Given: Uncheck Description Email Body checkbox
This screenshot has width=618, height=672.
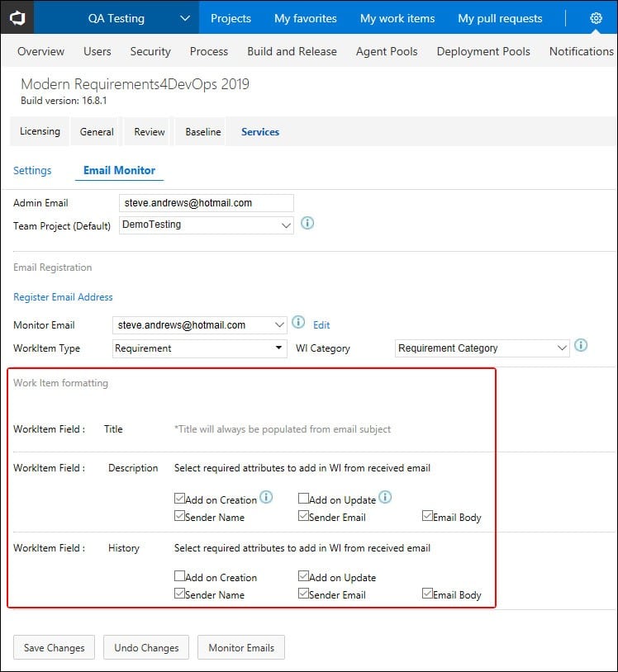Looking at the screenshot, I should (427, 515).
